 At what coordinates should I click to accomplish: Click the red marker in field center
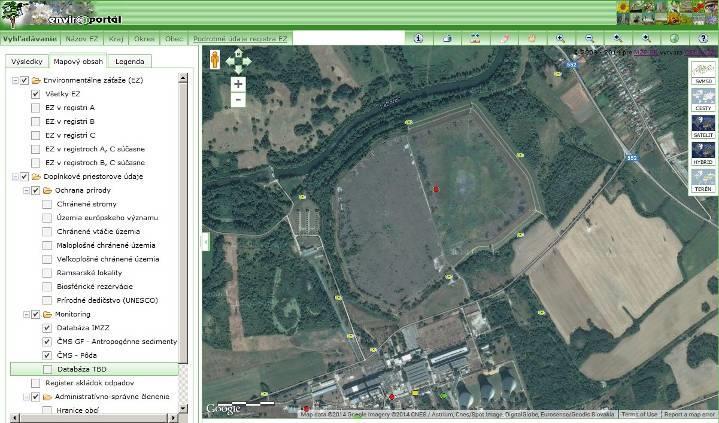[436, 189]
